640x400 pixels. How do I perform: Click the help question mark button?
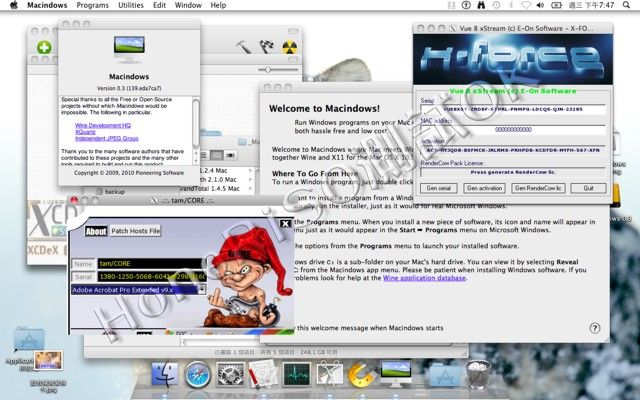595,327
